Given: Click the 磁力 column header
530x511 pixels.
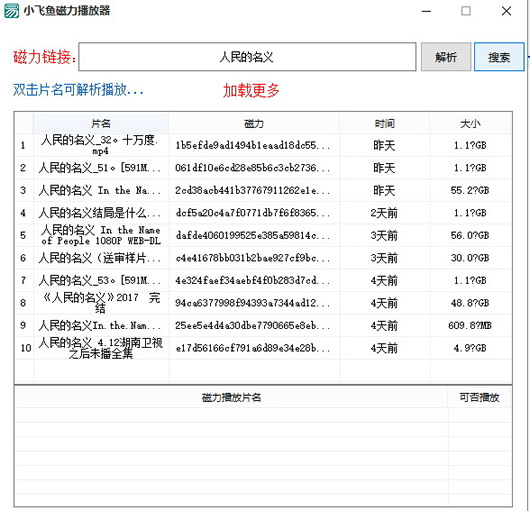Looking at the screenshot, I should tap(254, 123).
